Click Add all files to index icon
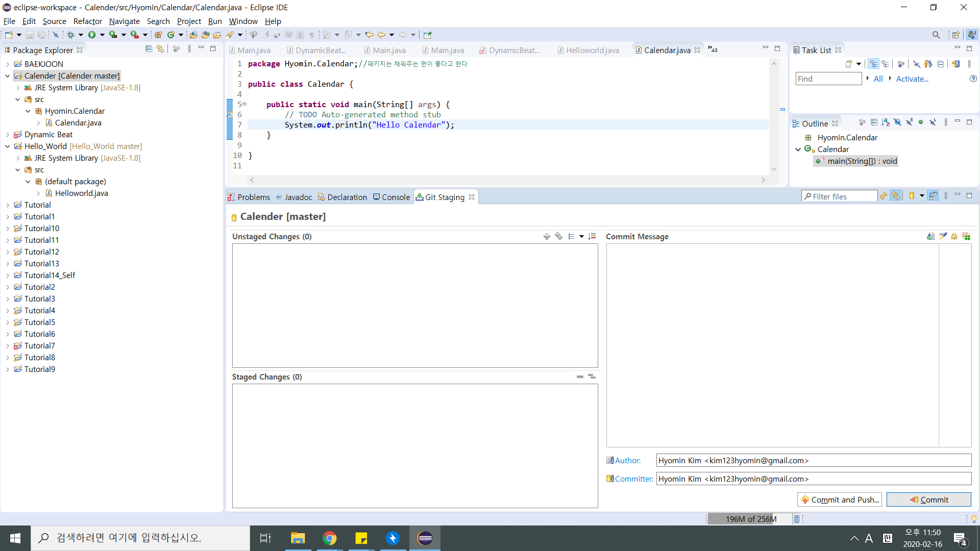This screenshot has height=551, width=980. 558,236
